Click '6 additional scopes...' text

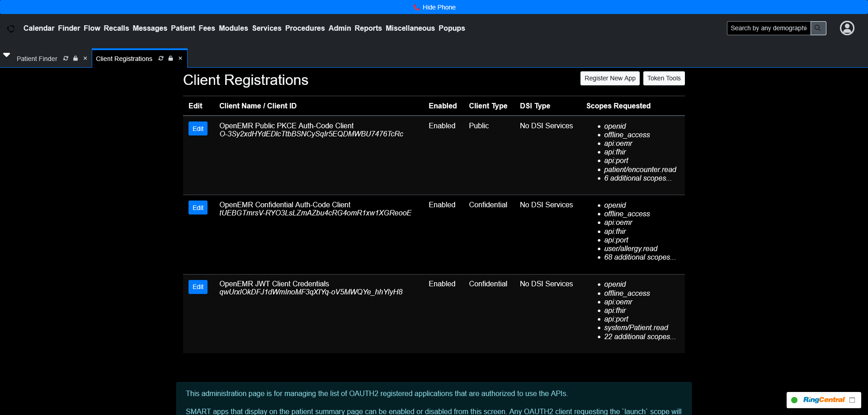(x=638, y=178)
